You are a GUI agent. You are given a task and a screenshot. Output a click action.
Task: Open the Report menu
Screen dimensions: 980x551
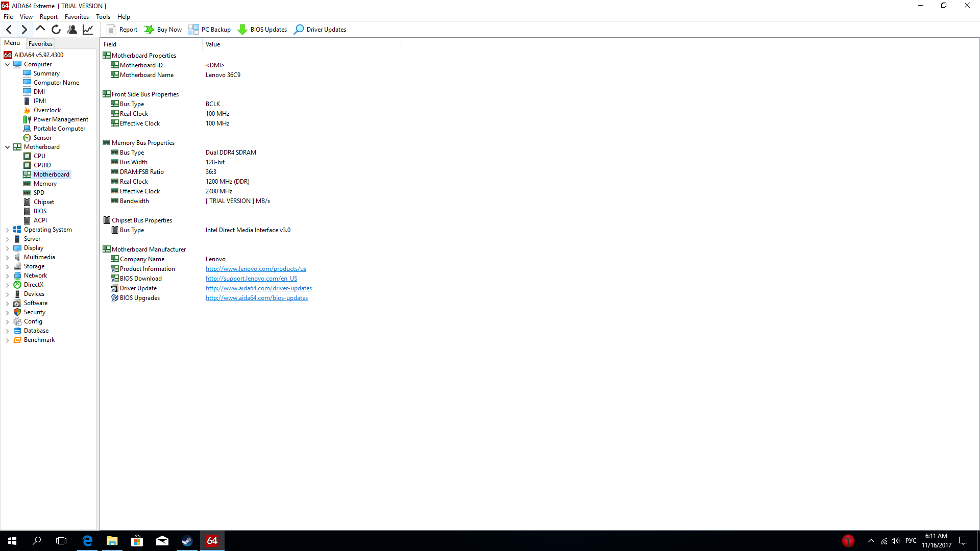48,17
